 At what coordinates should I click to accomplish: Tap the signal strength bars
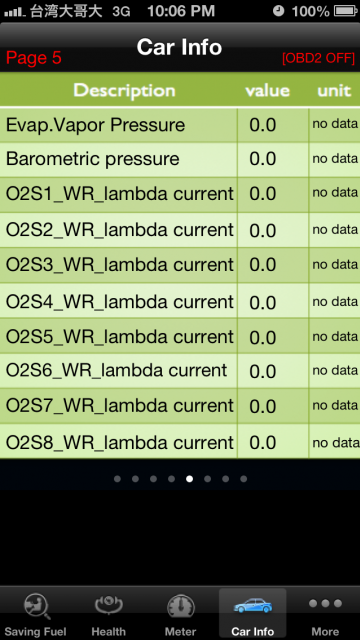15,12
